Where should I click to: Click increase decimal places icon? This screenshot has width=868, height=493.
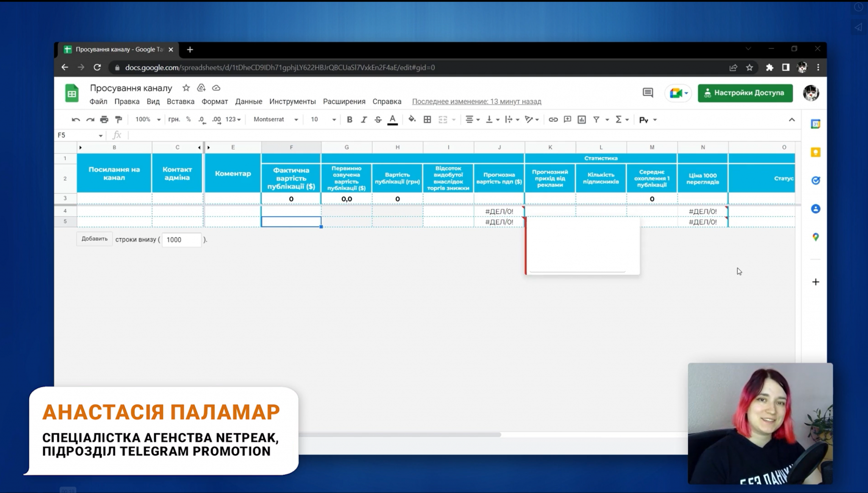[217, 120]
